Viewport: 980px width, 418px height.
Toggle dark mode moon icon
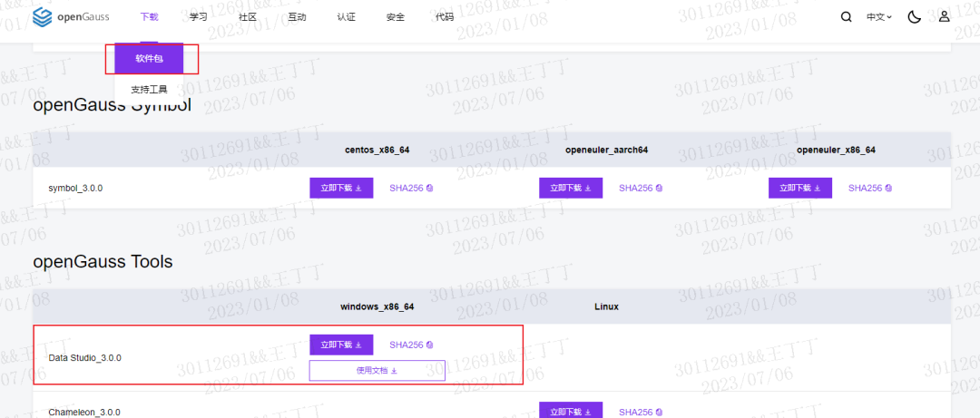(x=915, y=17)
